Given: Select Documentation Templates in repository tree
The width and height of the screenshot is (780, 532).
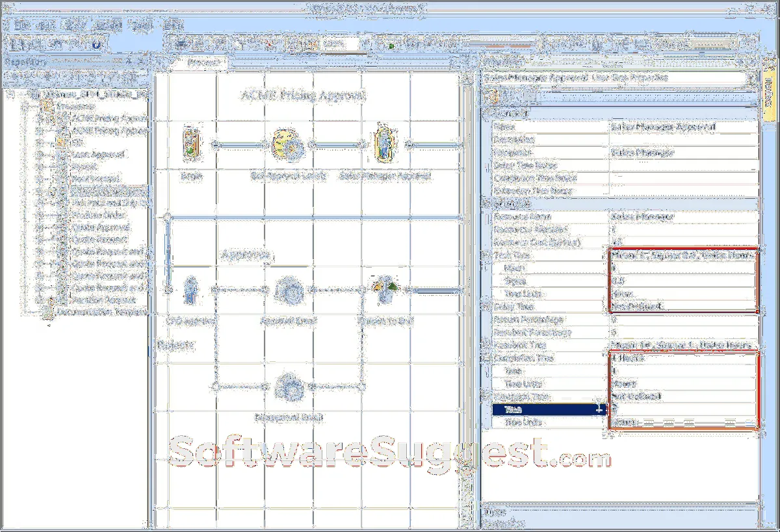Looking at the screenshot, I should 102,312.
